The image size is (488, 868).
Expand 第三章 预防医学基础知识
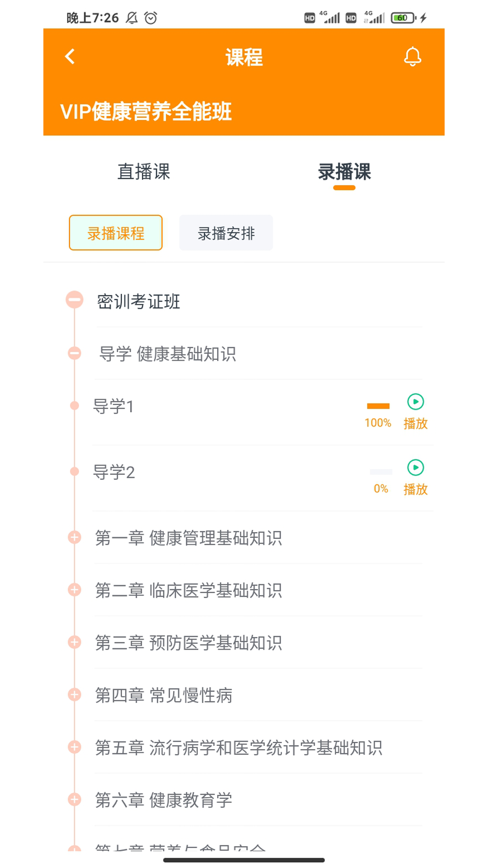(x=75, y=642)
